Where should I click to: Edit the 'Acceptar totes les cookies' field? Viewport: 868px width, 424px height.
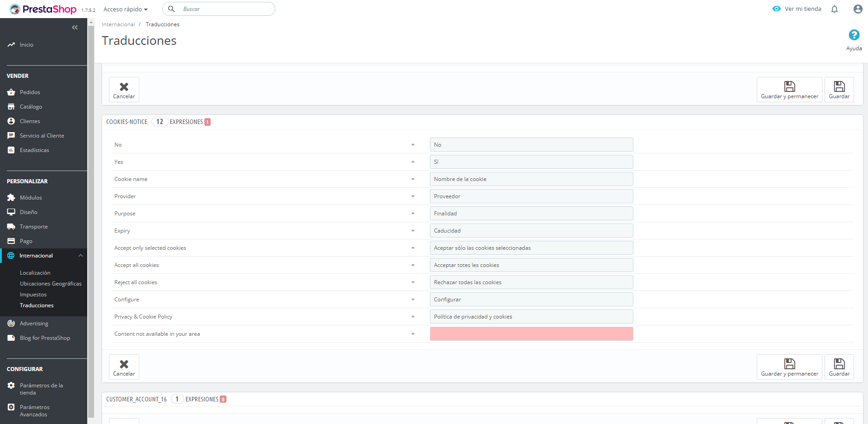531,265
